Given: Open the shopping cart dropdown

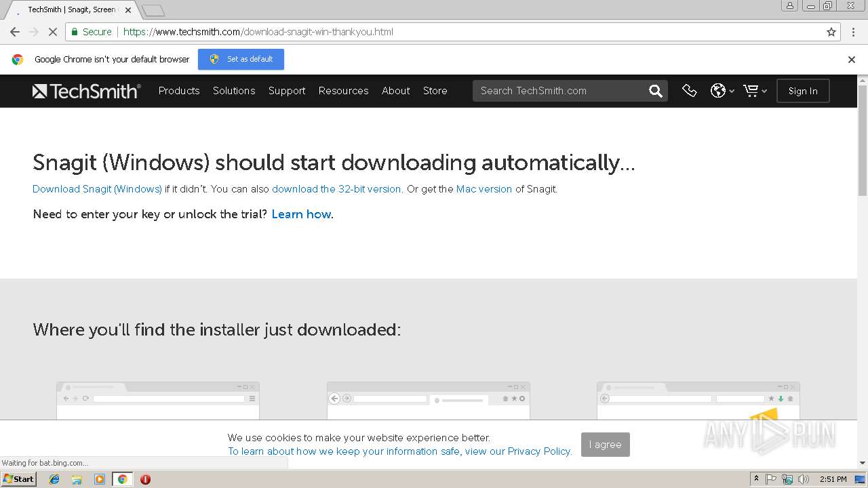Looking at the screenshot, I should pyautogui.click(x=755, y=91).
